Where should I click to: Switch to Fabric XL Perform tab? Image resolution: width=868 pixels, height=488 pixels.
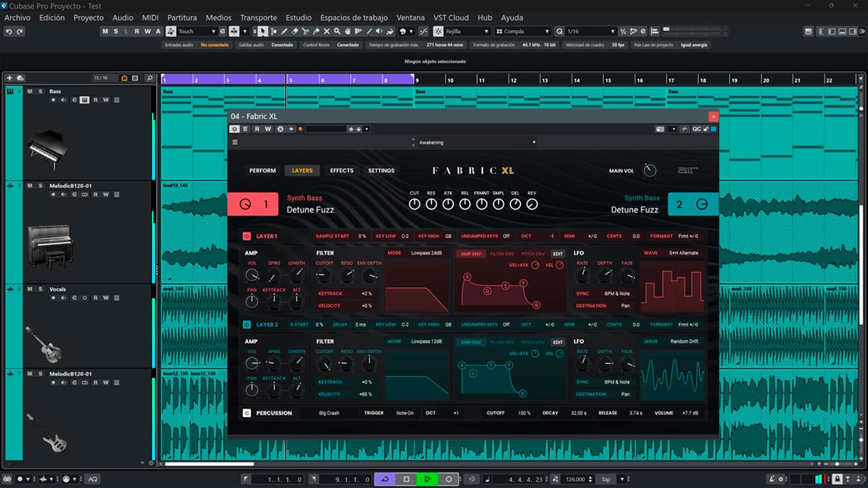click(x=263, y=171)
